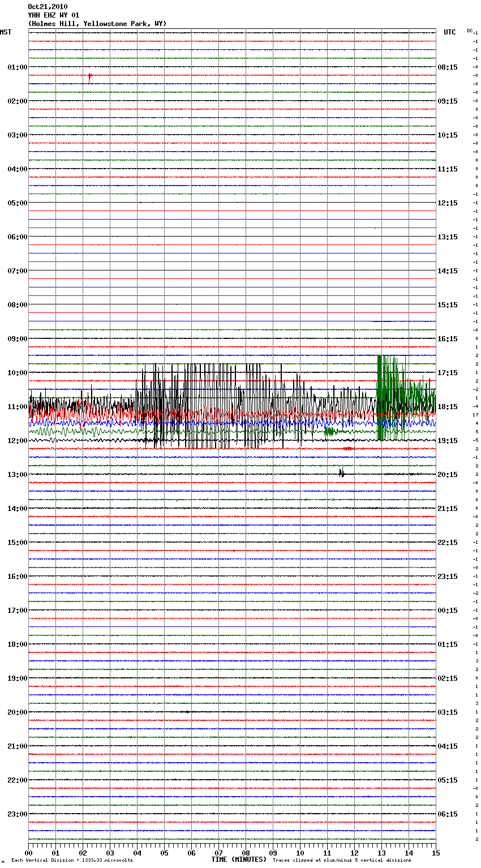Image resolution: width=481 pixels, height=868 pixels.
Task: Select the 17:00 MST row label
Action: coord(18,611)
